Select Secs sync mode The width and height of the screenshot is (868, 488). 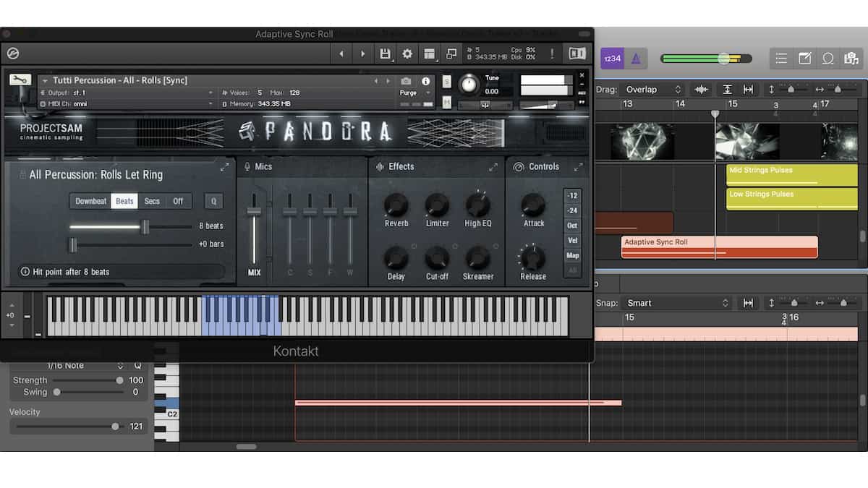pyautogui.click(x=152, y=201)
